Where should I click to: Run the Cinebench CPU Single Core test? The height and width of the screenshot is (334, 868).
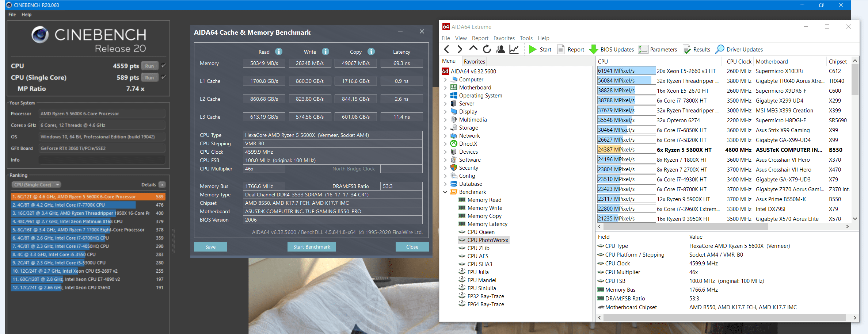coord(149,77)
